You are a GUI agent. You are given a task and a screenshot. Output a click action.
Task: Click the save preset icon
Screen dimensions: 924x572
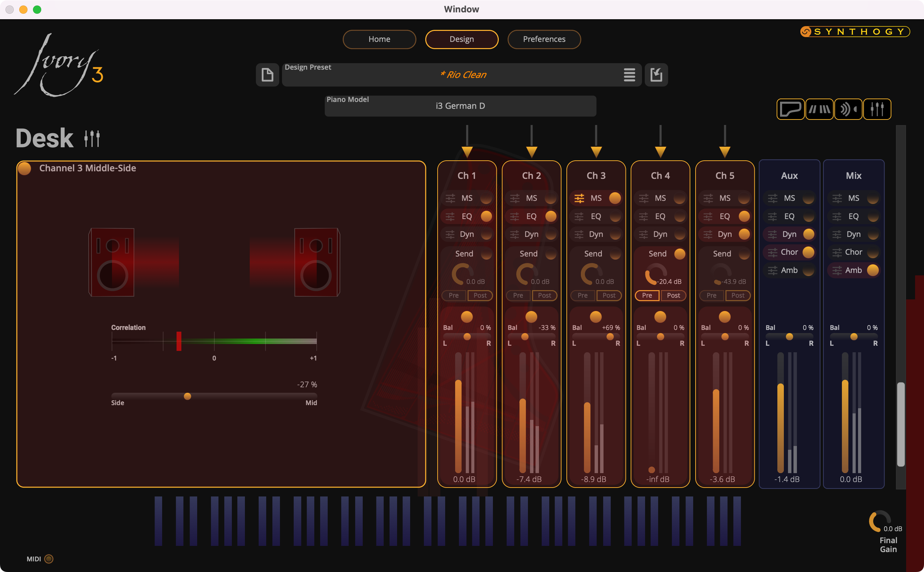click(656, 75)
